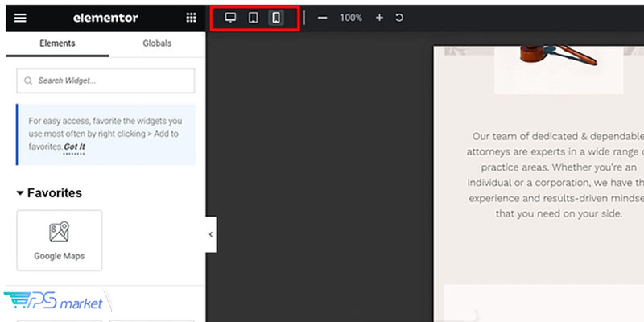
Task: Click the 100% zoom value
Action: 351,18
